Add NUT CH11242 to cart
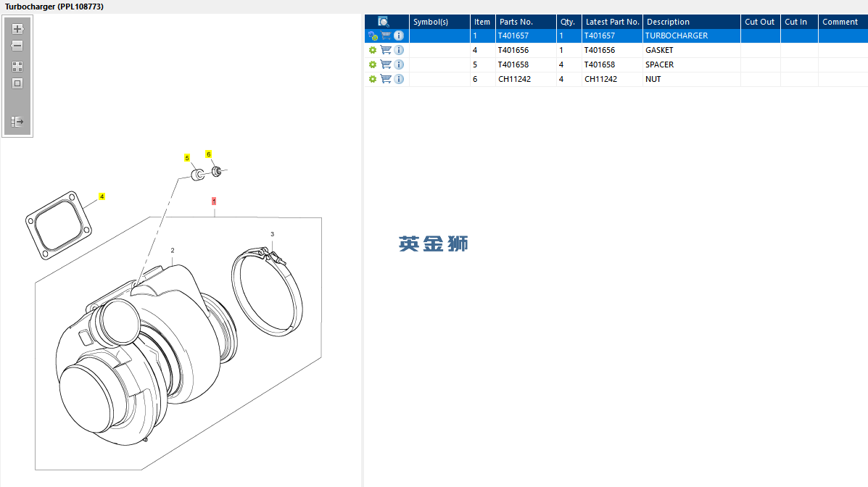 386,78
